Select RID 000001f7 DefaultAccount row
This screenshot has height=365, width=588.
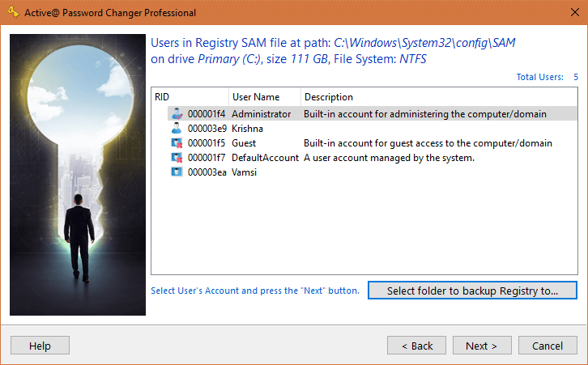pos(372,158)
